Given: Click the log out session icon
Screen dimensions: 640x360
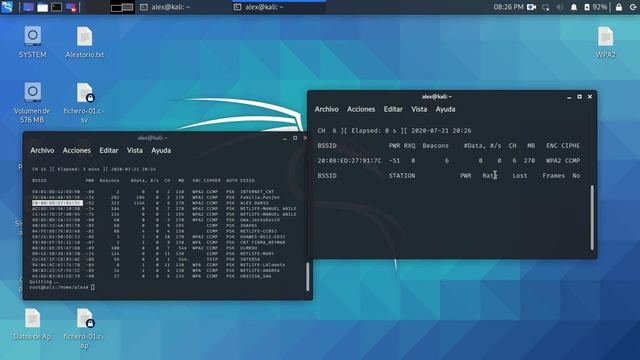Looking at the screenshot, I should (x=633, y=7).
